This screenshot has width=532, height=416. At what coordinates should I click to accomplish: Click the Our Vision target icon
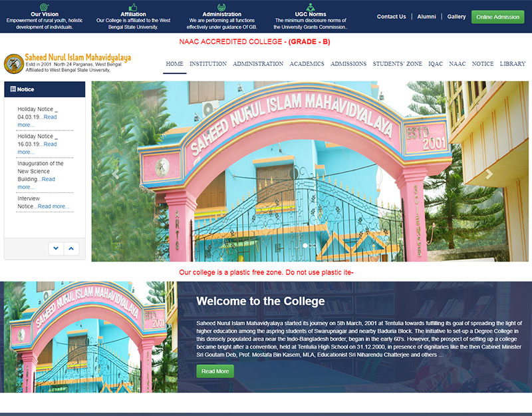(45, 7)
